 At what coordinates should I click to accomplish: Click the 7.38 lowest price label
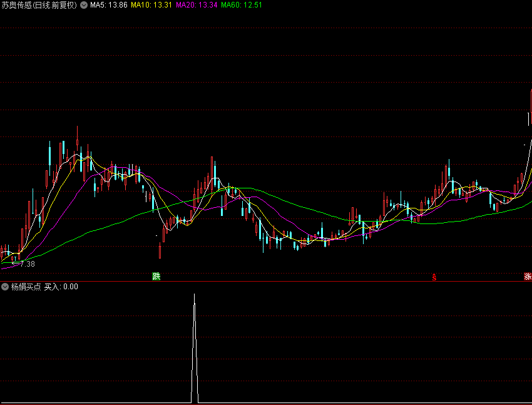[x=27, y=264]
